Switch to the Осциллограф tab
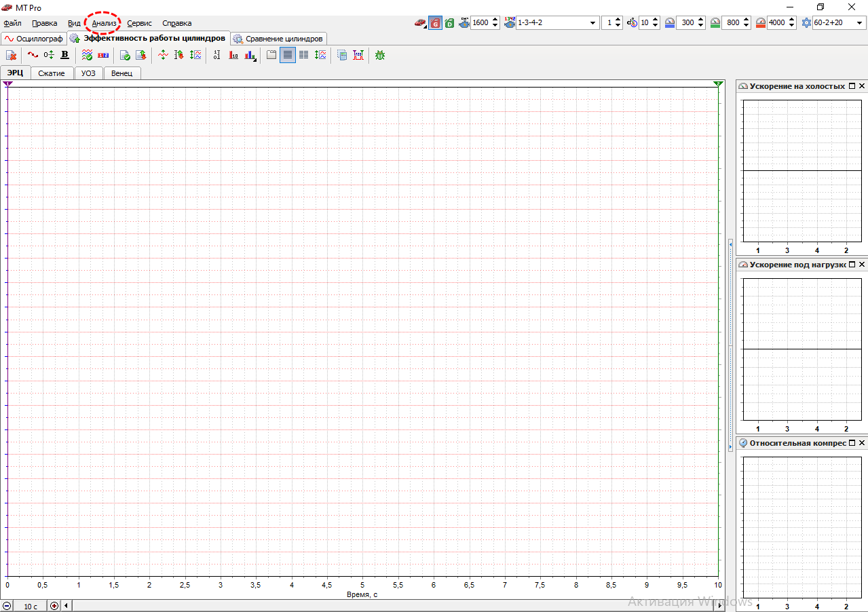 click(x=34, y=39)
